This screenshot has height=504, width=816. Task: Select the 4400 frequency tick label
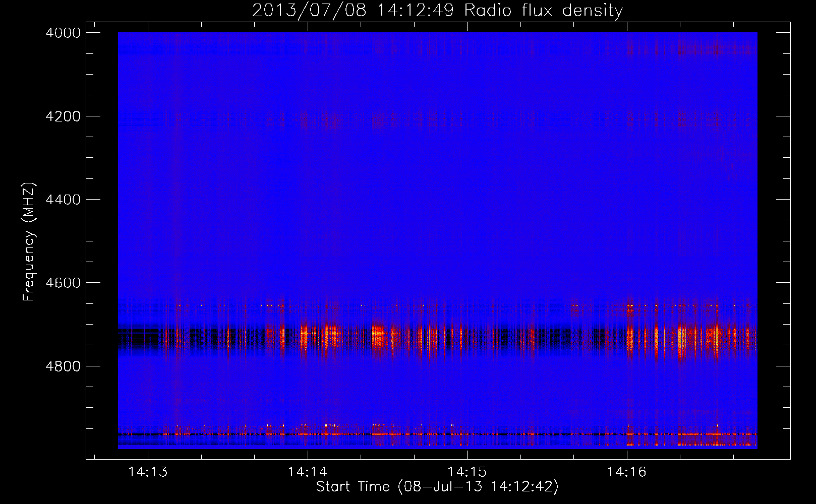point(63,200)
